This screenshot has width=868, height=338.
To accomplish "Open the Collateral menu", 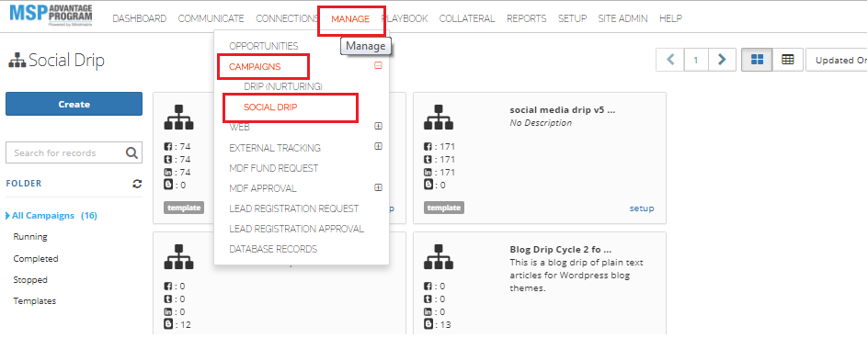I will coord(467,18).
